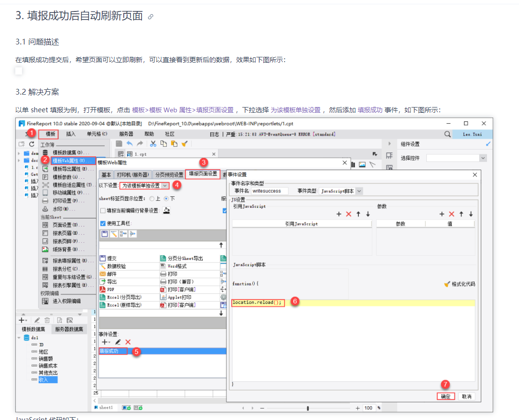Click the 邮件 entry in the tool list

click(x=108, y=274)
